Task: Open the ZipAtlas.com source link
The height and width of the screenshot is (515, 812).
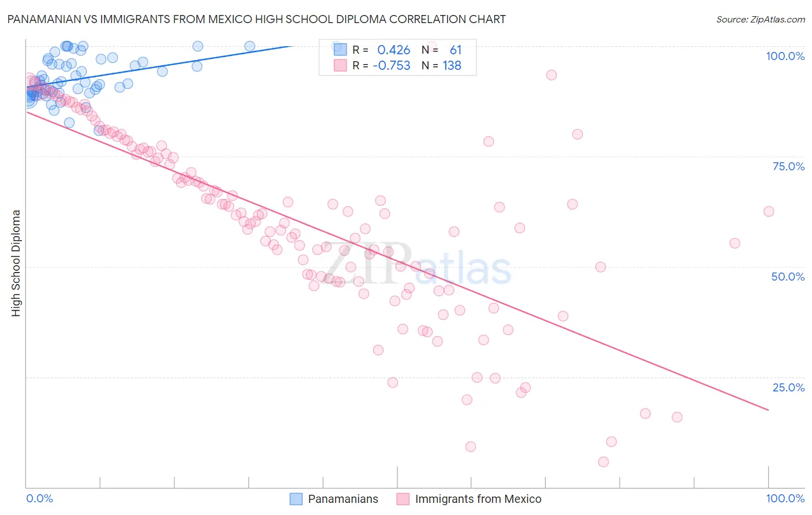Action: (x=761, y=19)
